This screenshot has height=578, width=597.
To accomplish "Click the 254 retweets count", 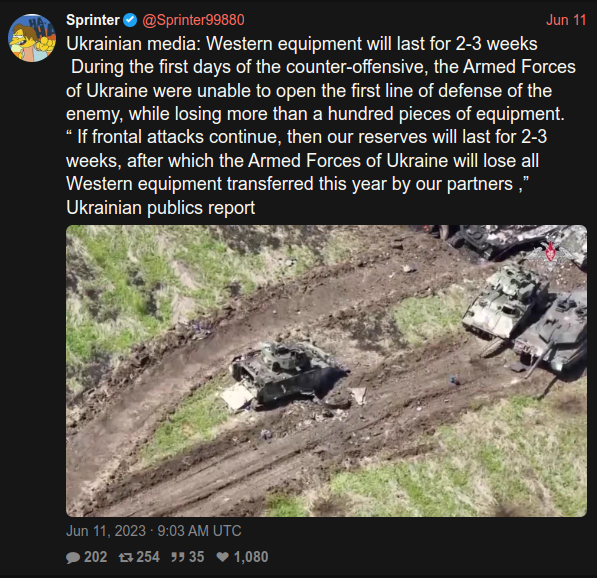I will click(x=148, y=557).
